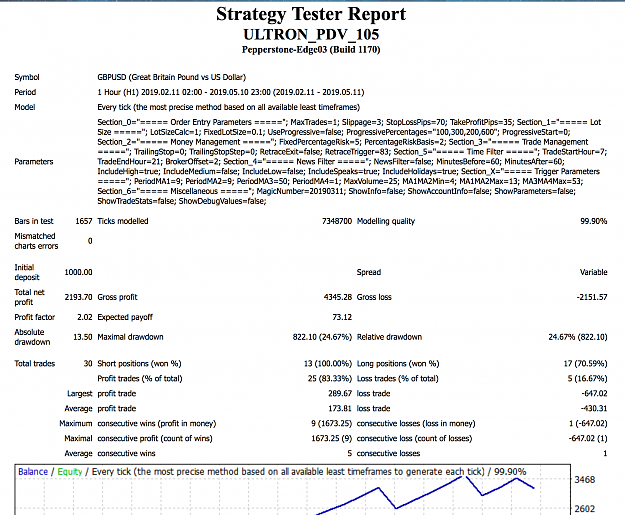The height and width of the screenshot is (515, 625).
Task: Click the relative drawdown value 24.67% (822.10)
Action: [x=578, y=337]
